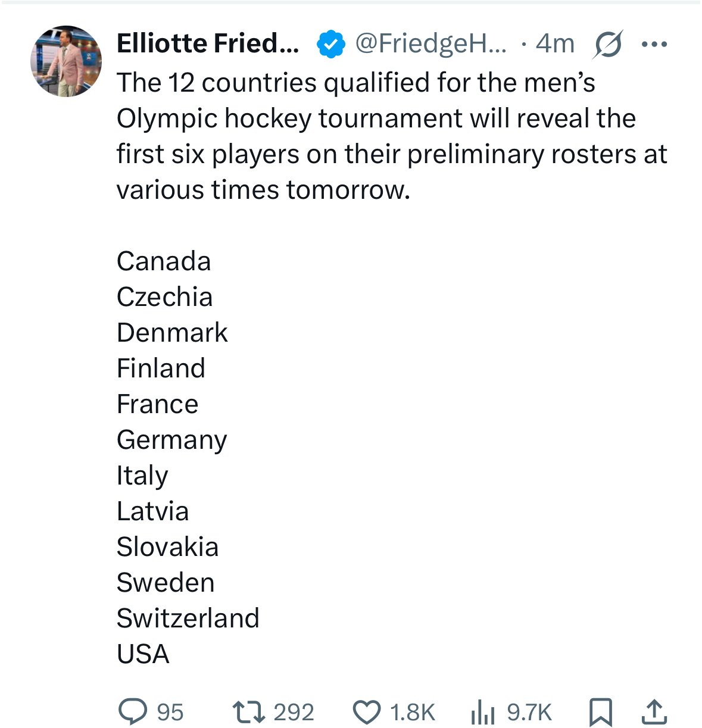This screenshot has height=728, width=702.
Task: Click the reply speech bubble icon
Action: 133,711
